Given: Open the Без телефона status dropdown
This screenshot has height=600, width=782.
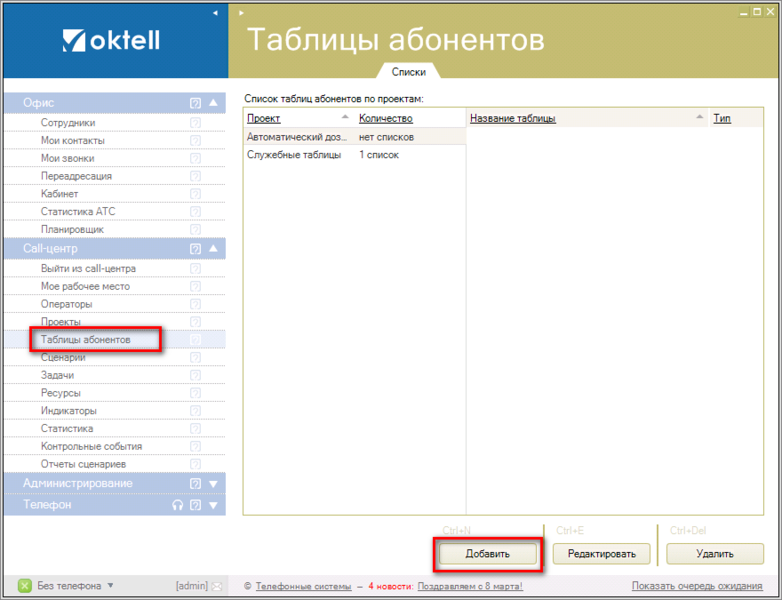Looking at the screenshot, I should pos(110,586).
